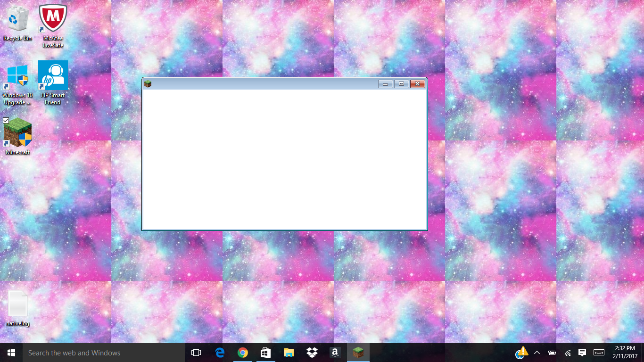Click the tray icon with yellow warning triangle

521,353
